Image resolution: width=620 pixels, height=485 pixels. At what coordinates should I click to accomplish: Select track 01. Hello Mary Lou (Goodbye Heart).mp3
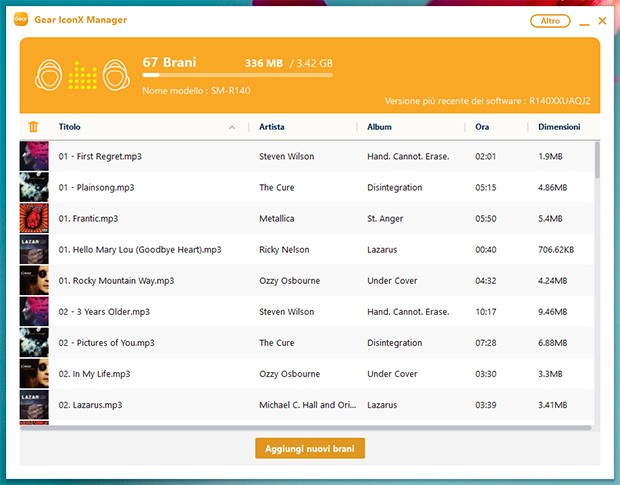(x=140, y=250)
